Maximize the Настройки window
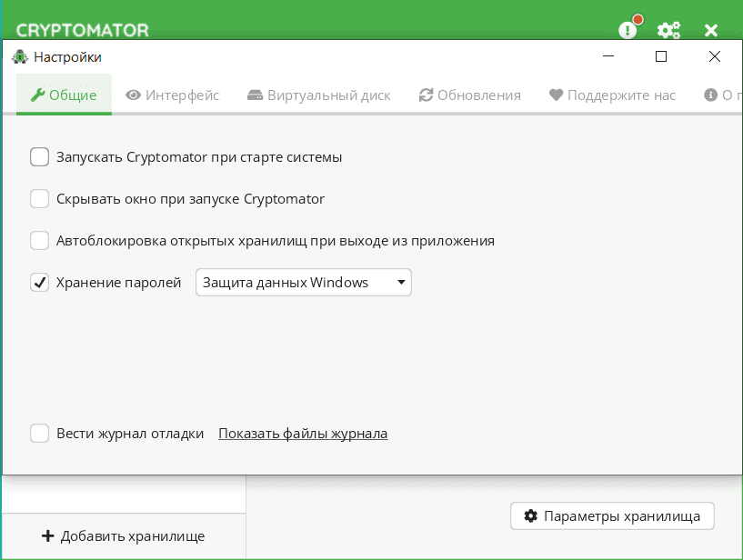Image resolution: width=743 pixels, height=560 pixels. [661, 56]
